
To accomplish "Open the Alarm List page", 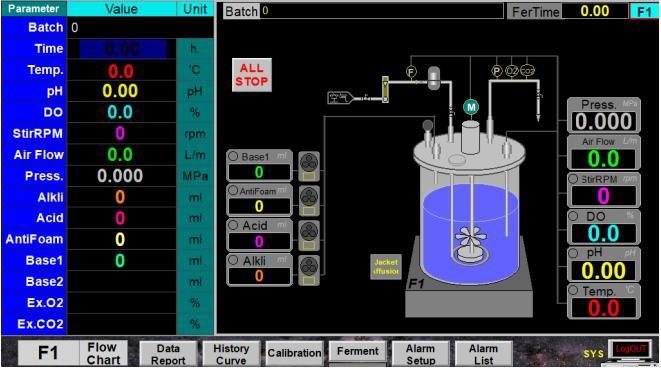I will tap(484, 354).
